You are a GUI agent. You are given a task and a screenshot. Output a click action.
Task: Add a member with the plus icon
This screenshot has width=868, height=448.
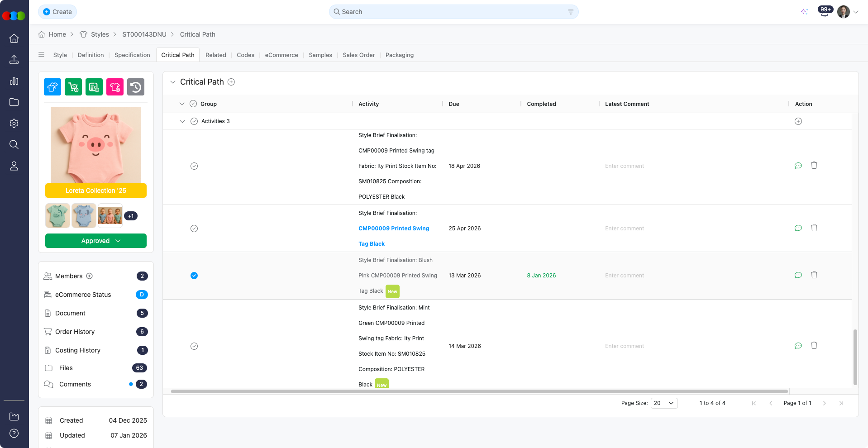[90, 276]
